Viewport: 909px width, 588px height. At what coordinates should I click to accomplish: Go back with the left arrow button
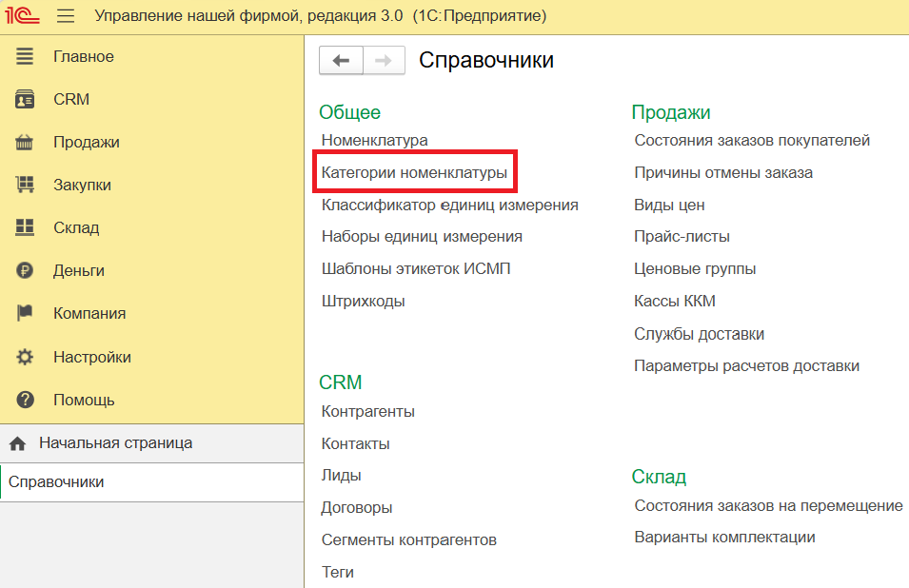[341, 60]
